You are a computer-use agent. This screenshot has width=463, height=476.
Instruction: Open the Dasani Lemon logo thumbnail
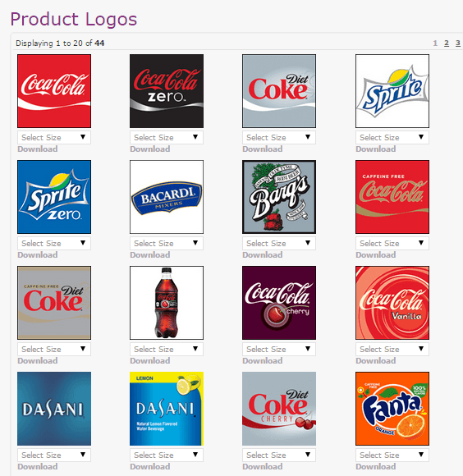point(167,409)
